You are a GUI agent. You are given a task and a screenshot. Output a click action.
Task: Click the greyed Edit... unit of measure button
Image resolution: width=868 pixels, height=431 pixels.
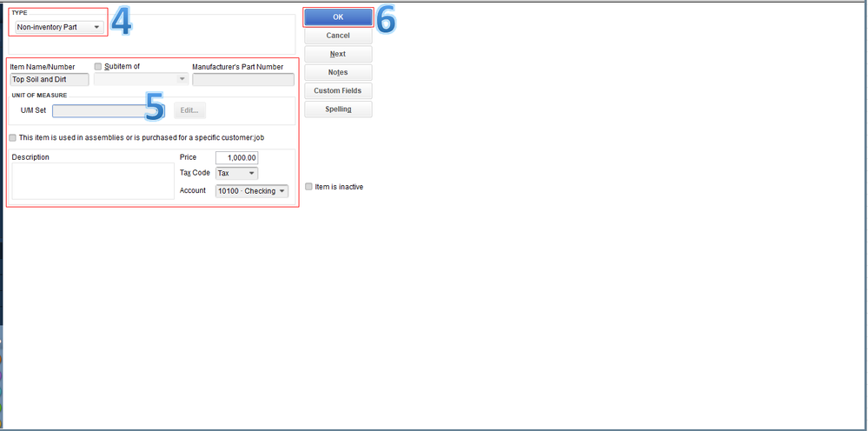tap(190, 110)
